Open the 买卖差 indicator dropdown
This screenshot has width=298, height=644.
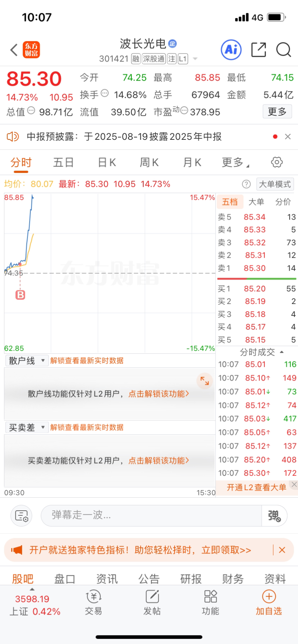pyautogui.click(x=27, y=427)
